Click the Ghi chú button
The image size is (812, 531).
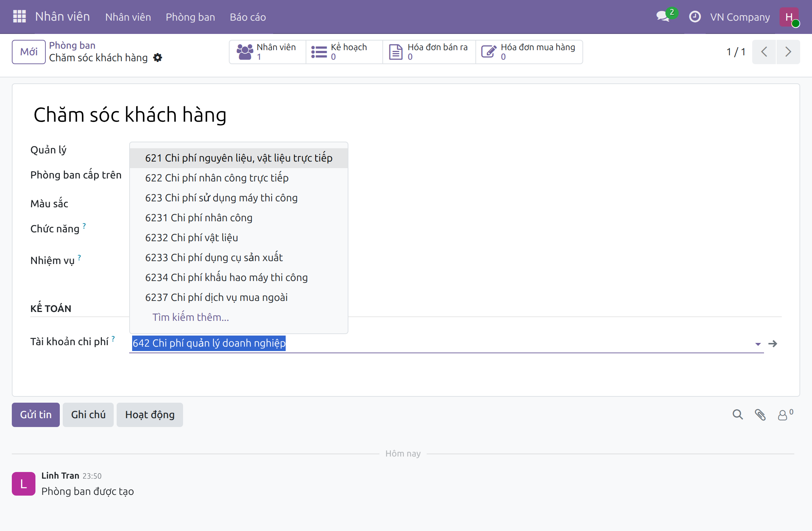point(88,415)
